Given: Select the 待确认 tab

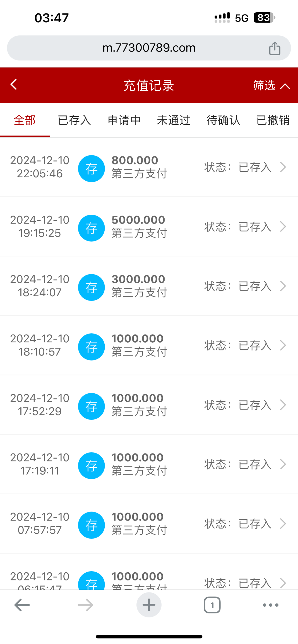Looking at the screenshot, I should coord(223,120).
